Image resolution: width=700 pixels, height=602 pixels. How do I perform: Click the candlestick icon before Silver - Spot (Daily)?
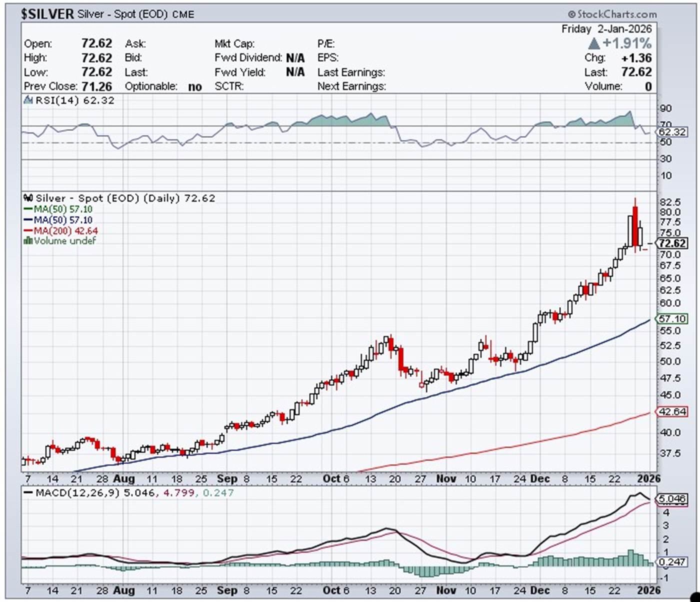(x=28, y=198)
